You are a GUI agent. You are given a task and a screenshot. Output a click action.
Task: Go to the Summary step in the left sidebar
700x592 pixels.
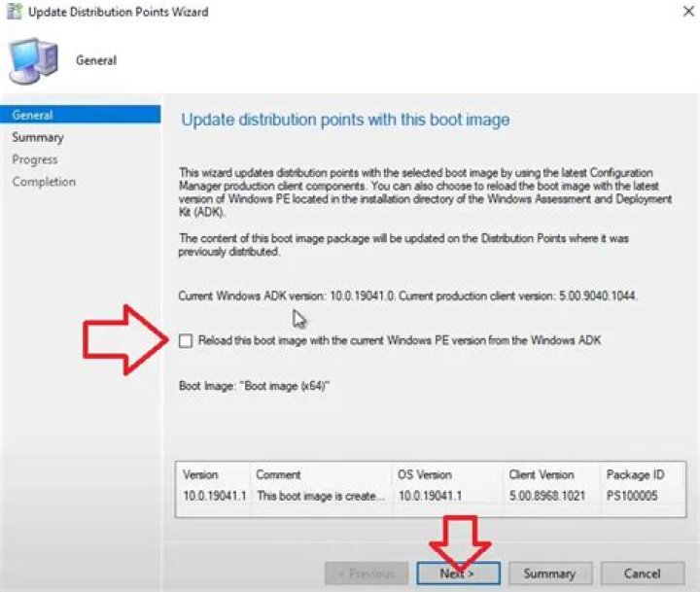click(38, 137)
